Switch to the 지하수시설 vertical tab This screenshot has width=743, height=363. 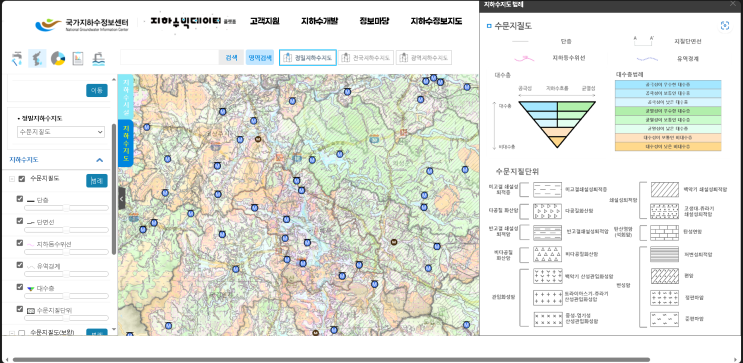point(126,97)
